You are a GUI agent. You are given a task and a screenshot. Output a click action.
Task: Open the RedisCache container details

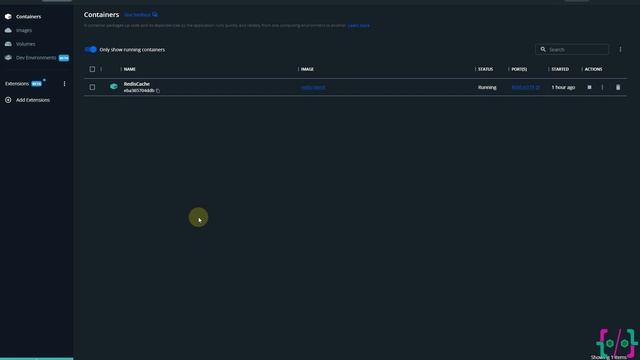coord(137,84)
